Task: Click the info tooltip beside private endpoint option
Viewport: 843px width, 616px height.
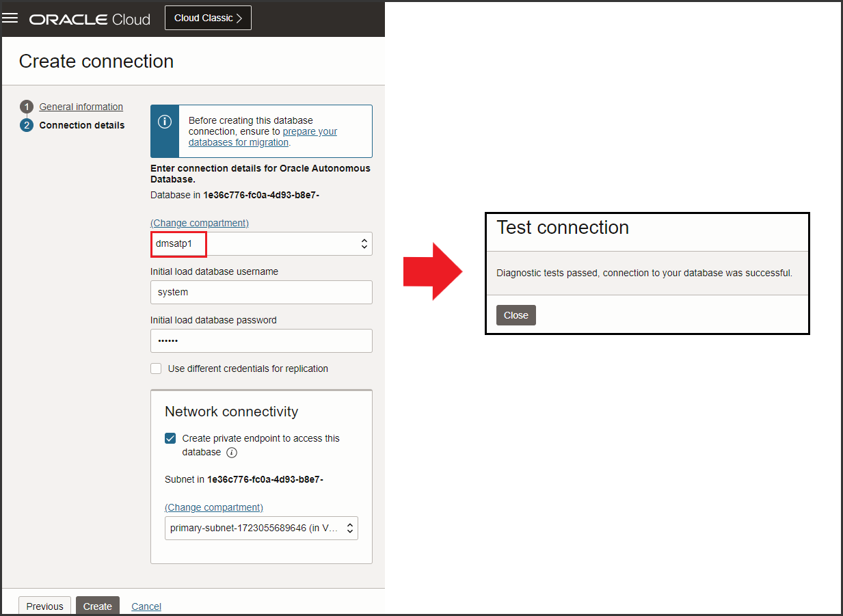Action: click(232, 453)
